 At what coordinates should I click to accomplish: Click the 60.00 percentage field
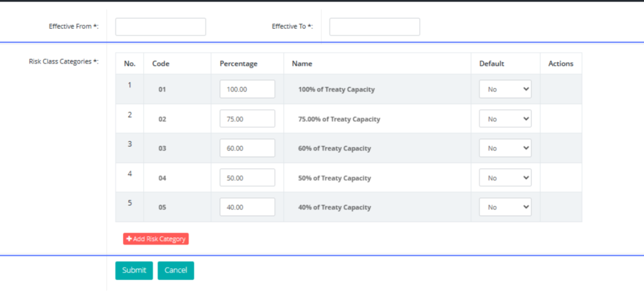point(247,148)
